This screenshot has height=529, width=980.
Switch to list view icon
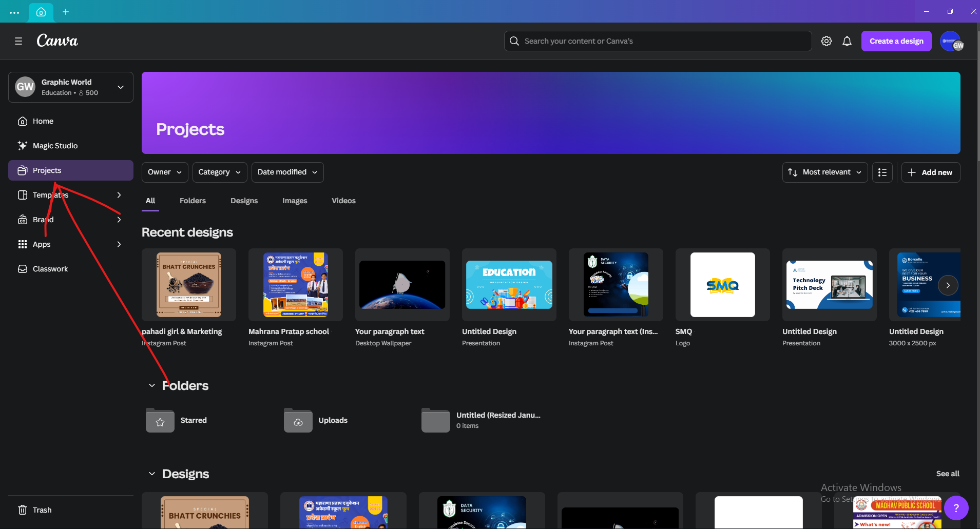tap(882, 172)
